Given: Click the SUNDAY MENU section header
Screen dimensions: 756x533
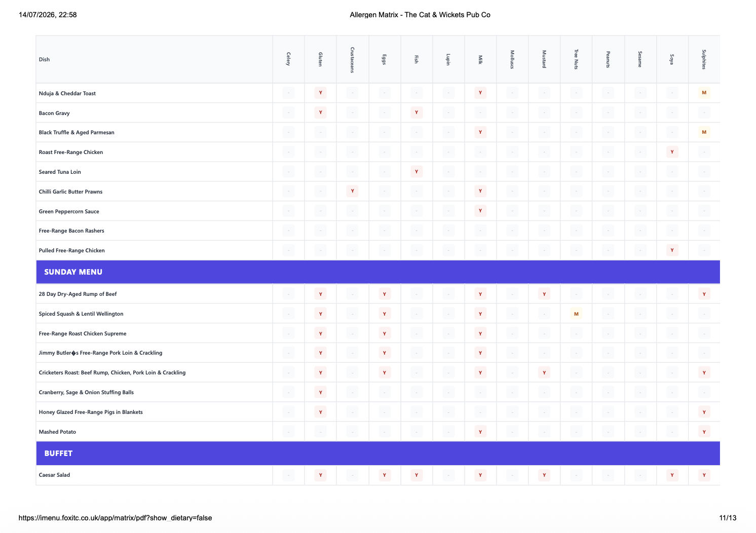Looking at the screenshot, I should (x=378, y=272).
